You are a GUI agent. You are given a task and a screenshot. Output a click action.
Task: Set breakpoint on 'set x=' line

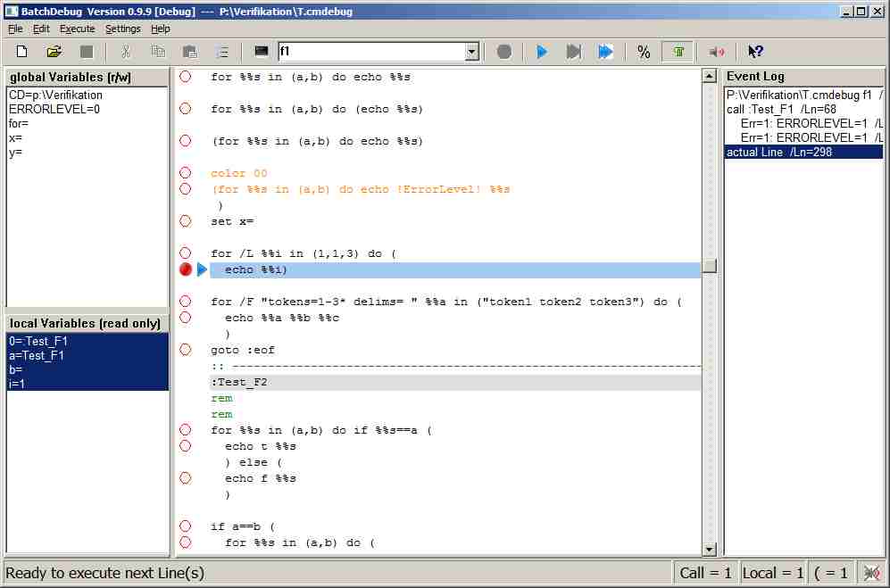(x=186, y=221)
